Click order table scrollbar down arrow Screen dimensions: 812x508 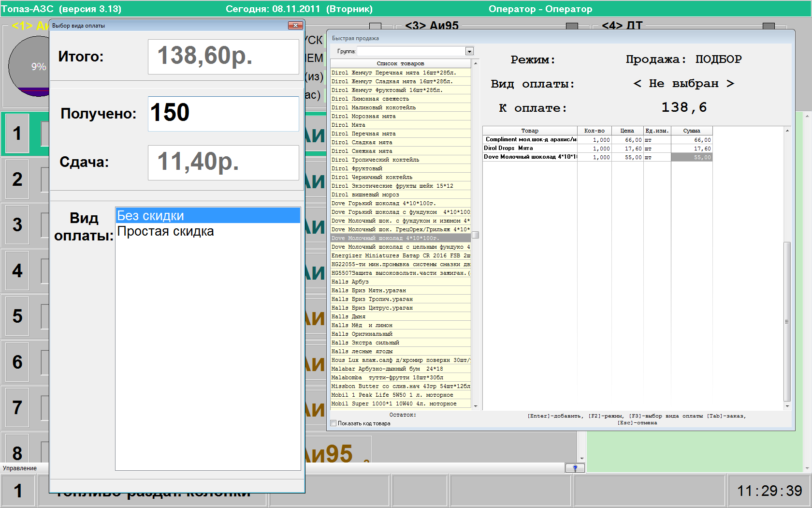coord(787,406)
